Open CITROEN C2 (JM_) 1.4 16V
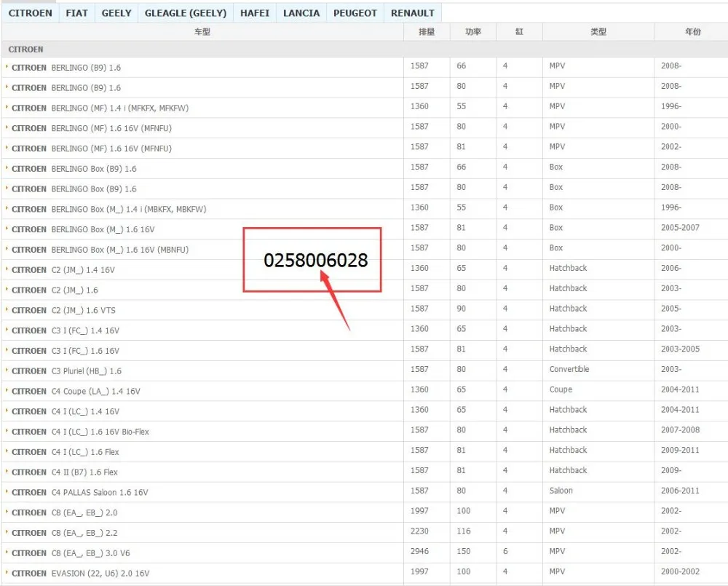The image size is (728, 586). [x=63, y=270]
